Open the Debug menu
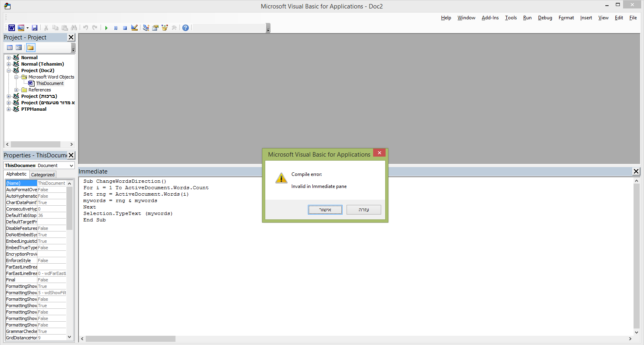The image size is (644, 345). click(545, 18)
